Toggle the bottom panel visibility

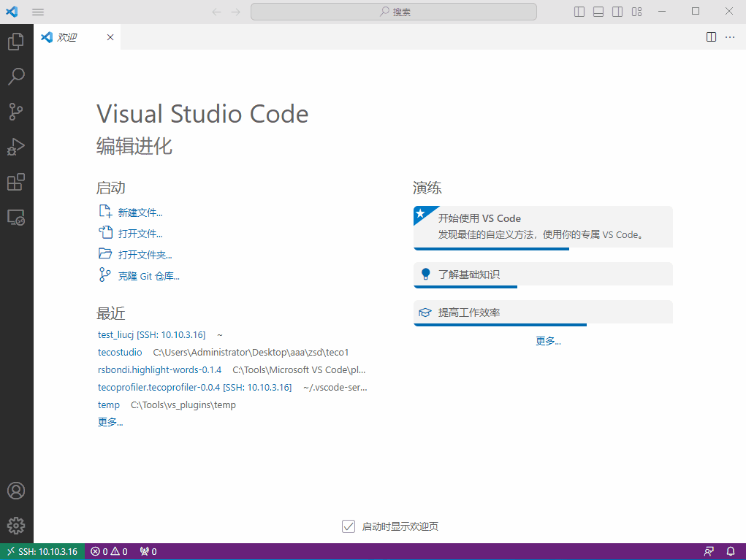pos(598,12)
